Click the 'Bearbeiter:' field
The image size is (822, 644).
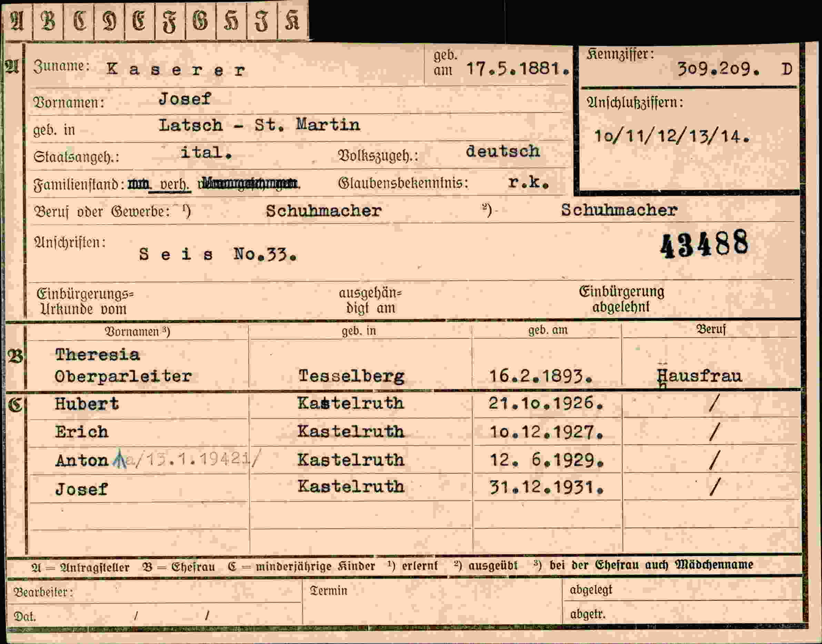point(154,592)
